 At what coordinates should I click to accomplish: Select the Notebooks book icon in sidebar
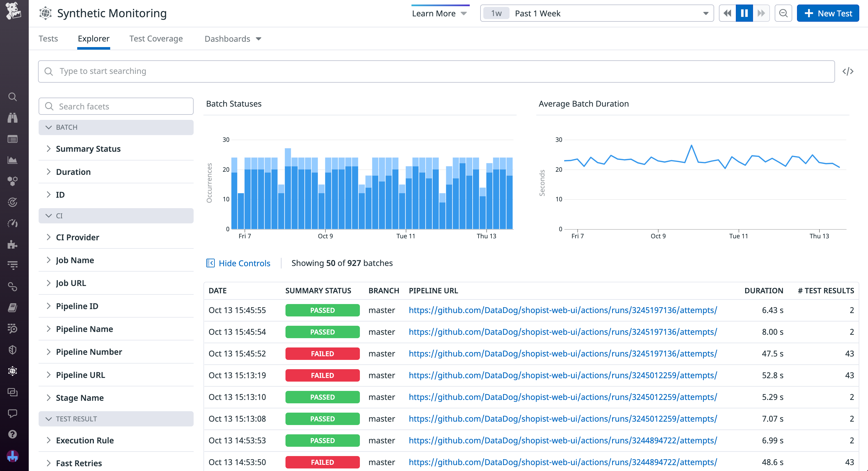click(x=12, y=307)
